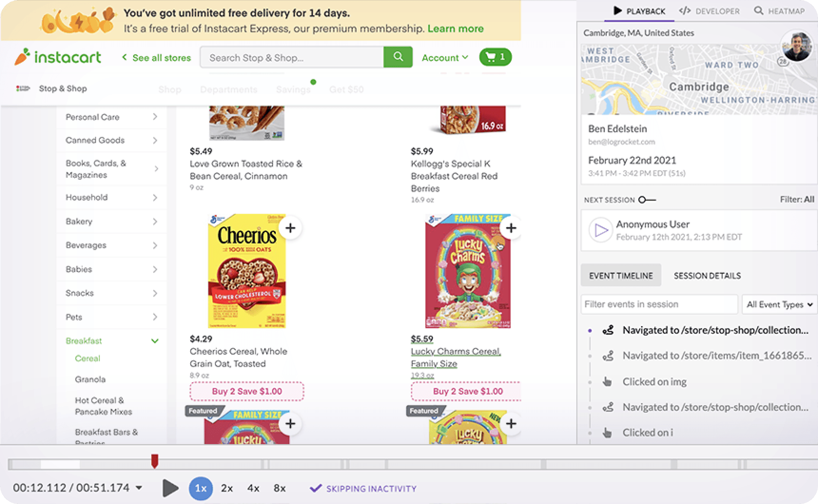Expand Books, Cards, & Magazines category

(x=111, y=169)
